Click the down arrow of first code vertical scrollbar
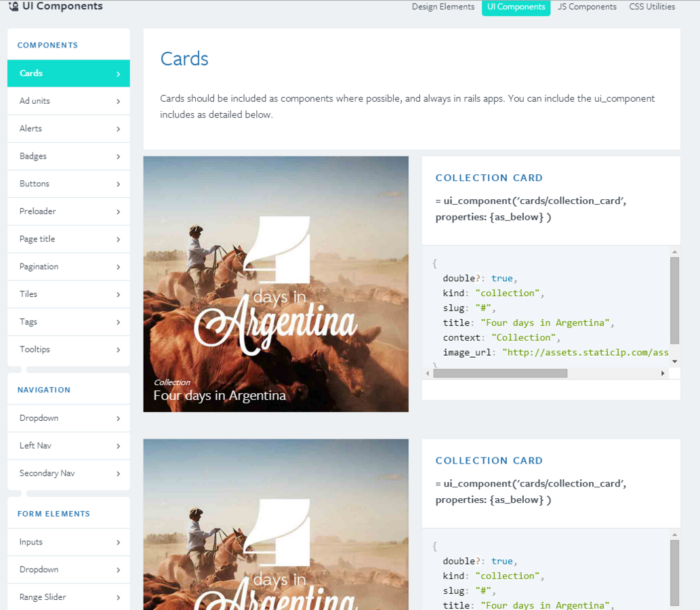Viewport: 700px width, 610px height. (x=674, y=361)
